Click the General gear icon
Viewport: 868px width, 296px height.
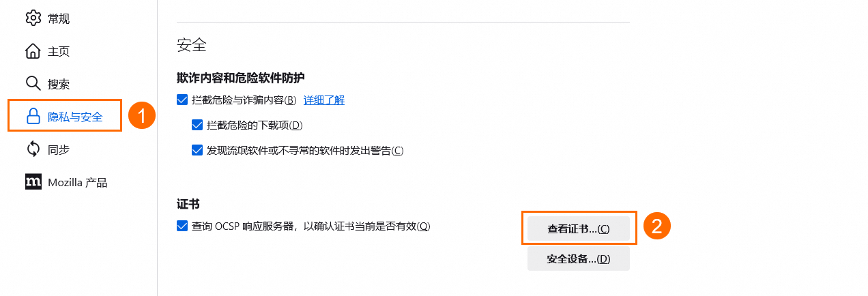tap(33, 18)
